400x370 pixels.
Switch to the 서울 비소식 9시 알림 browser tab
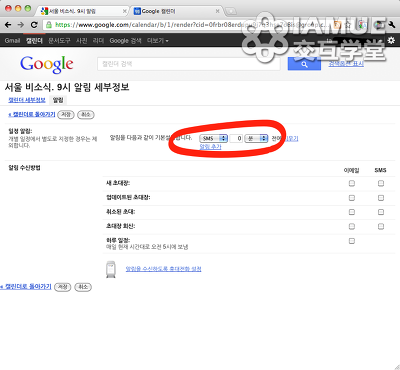[82, 11]
